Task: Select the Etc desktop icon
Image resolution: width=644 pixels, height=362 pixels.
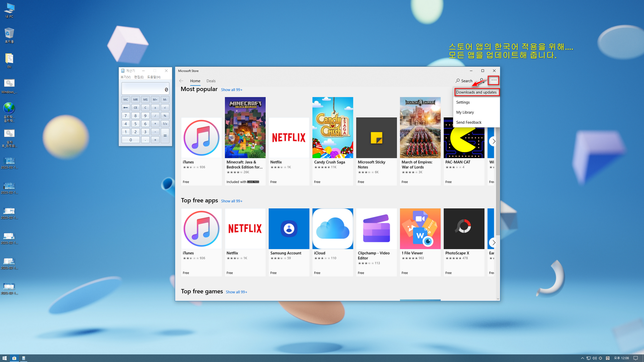Action: pos(9,61)
